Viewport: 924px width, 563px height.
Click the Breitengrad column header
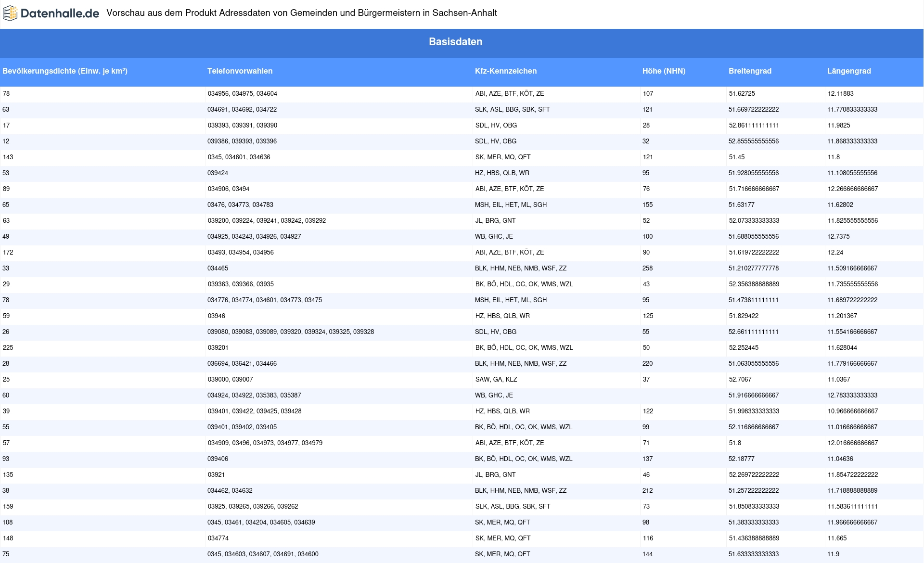(x=750, y=71)
